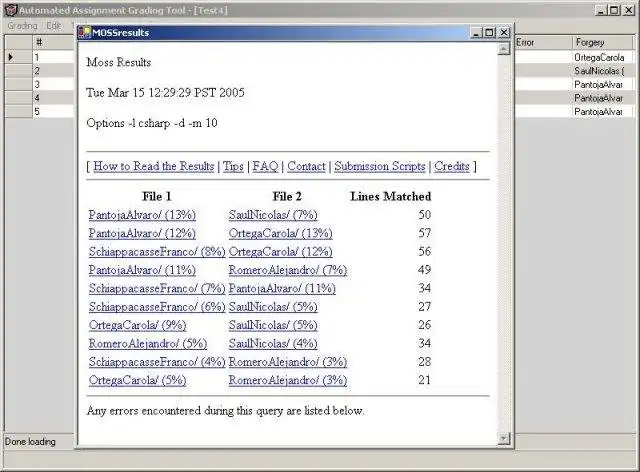Open the Edit menu
The image size is (640, 472).
tap(53, 26)
